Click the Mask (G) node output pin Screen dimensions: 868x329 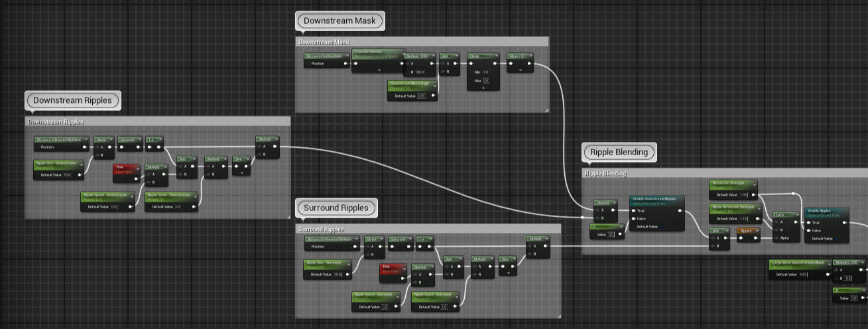[x=530, y=64]
